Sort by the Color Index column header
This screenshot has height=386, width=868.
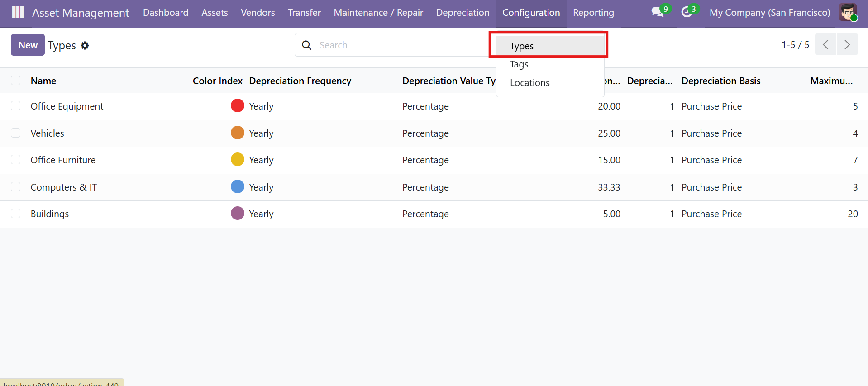(218, 81)
